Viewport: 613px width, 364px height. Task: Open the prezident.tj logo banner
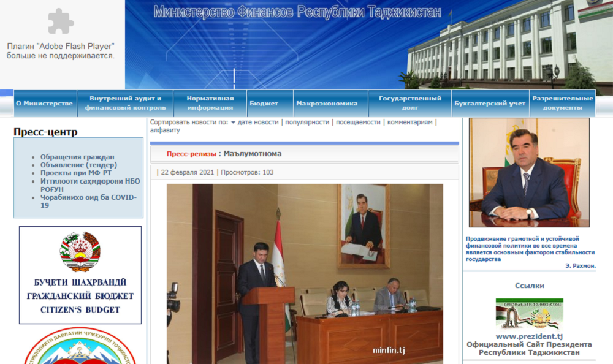529,314
